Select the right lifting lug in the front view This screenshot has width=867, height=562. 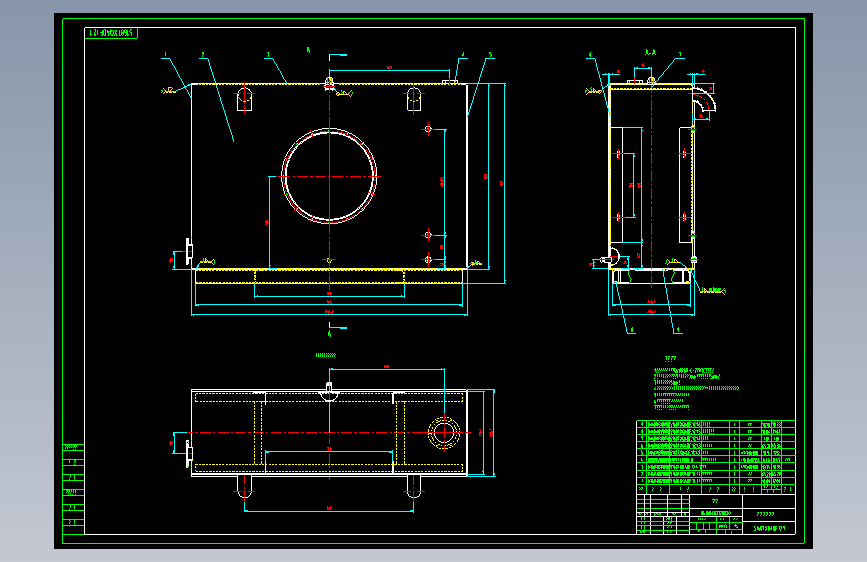(414, 98)
